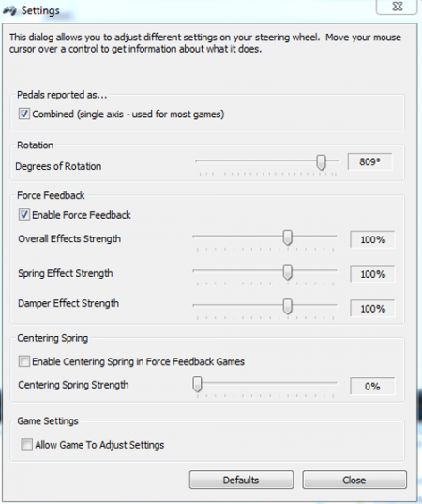Uncheck Combined pedals single axis checkbox
The width and height of the screenshot is (422, 504).
[24, 114]
